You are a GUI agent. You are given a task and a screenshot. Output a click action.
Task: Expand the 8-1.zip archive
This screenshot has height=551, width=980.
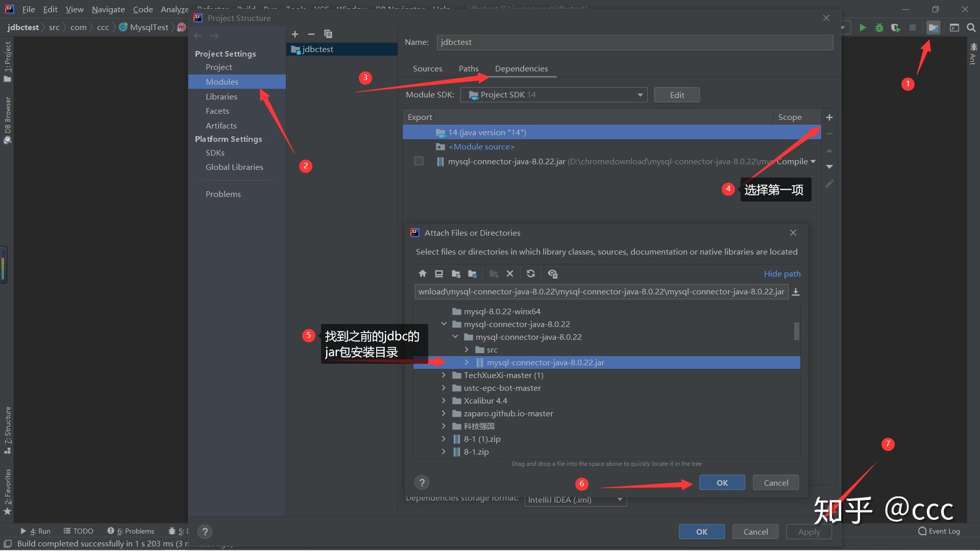click(x=444, y=452)
